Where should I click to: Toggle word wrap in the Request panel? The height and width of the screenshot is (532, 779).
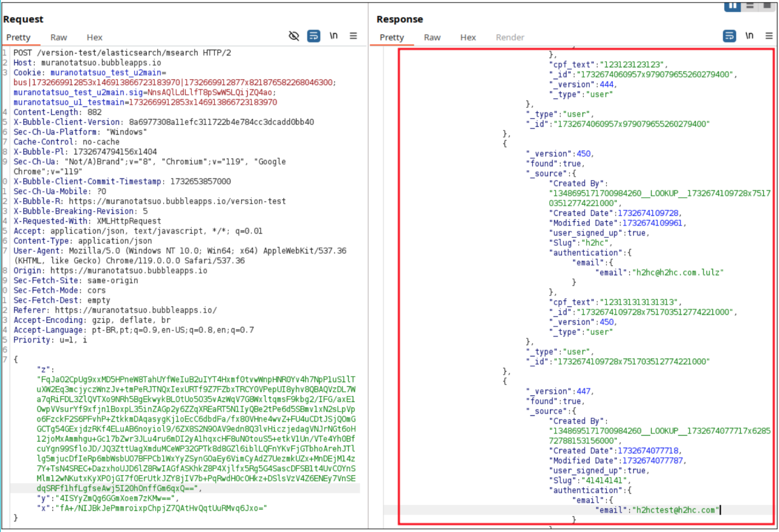tap(314, 36)
